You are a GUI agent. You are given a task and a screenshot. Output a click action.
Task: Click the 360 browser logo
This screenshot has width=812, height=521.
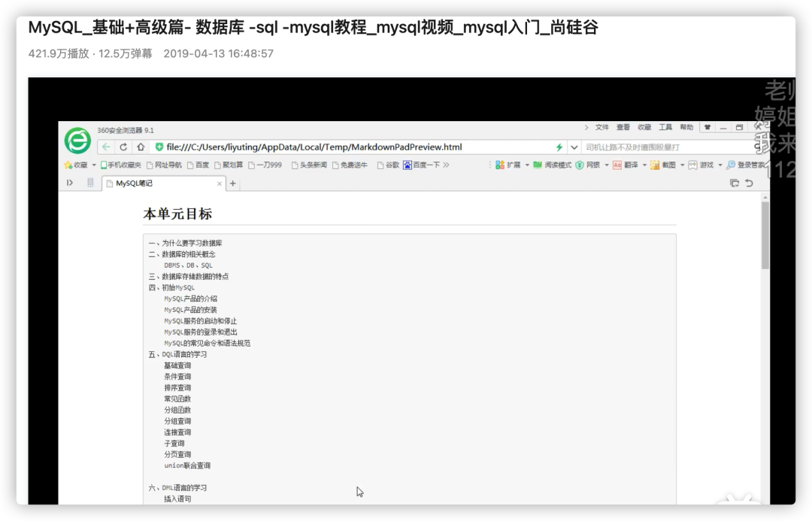(76, 141)
